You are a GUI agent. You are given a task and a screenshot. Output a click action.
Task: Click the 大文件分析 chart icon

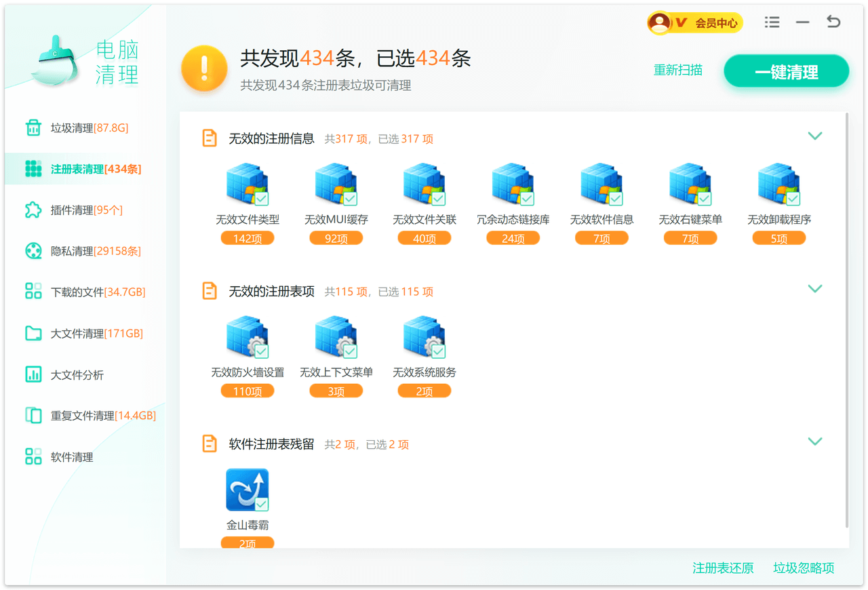[x=33, y=374]
